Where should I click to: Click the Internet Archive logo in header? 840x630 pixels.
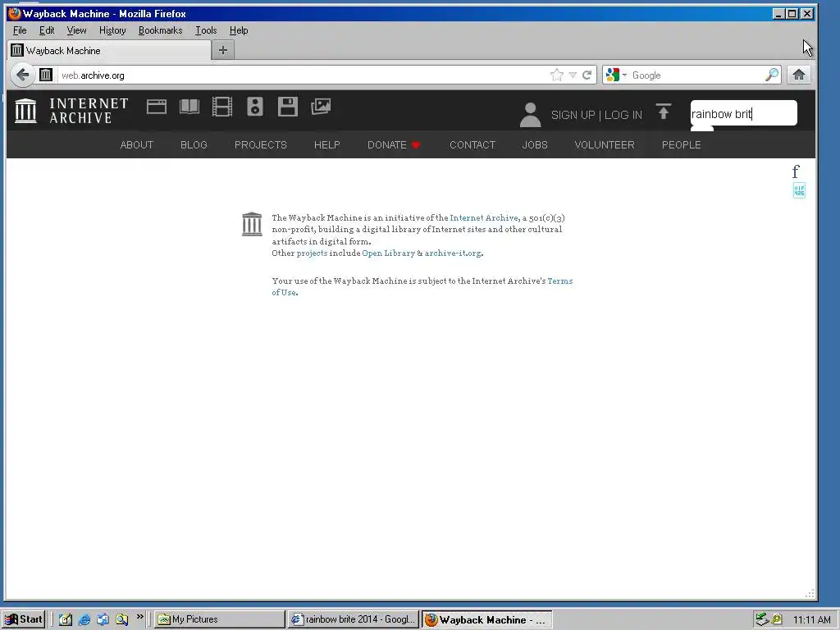pos(71,111)
